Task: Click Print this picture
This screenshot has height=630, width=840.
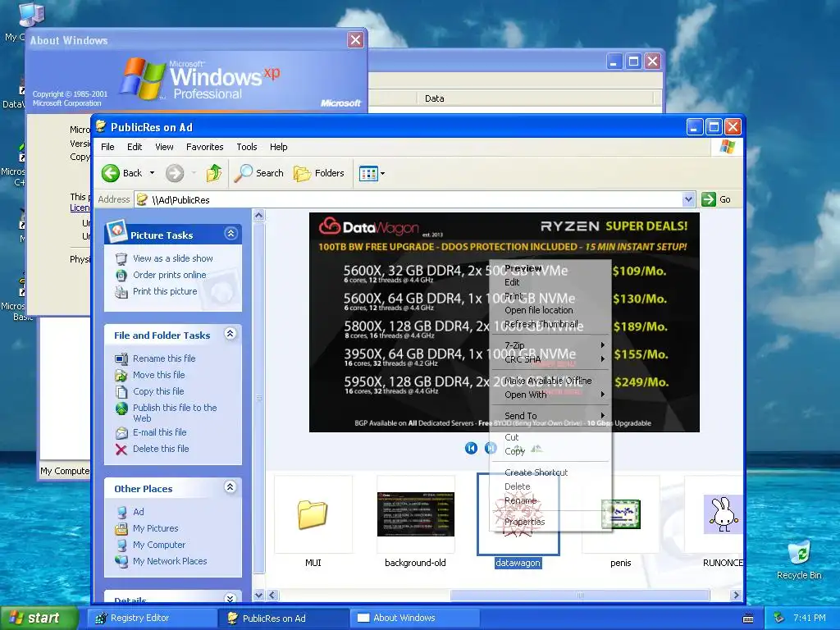Action: click(164, 291)
